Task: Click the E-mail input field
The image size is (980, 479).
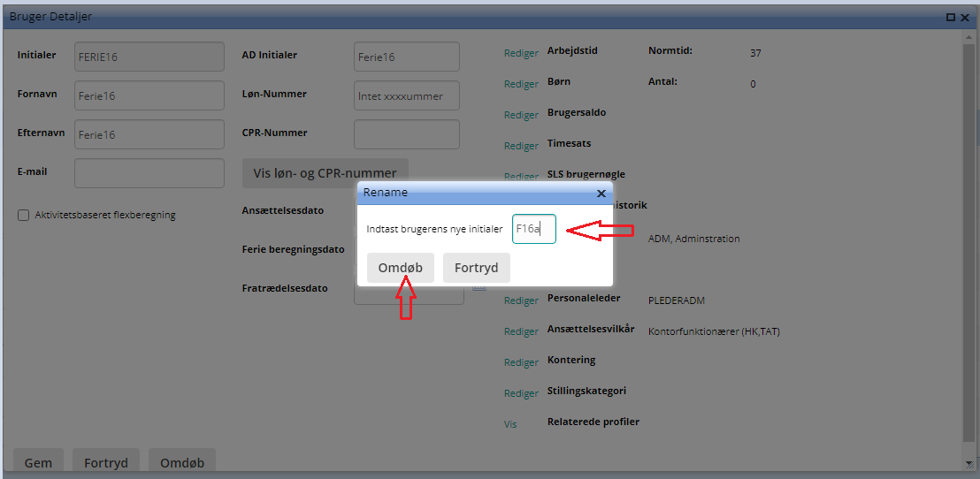Action: coord(149,173)
